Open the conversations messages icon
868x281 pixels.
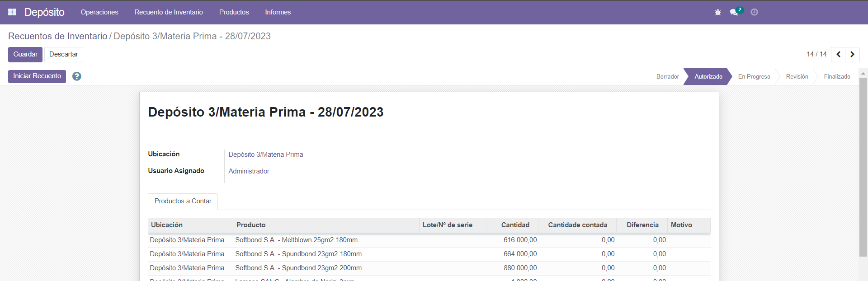(734, 12)
